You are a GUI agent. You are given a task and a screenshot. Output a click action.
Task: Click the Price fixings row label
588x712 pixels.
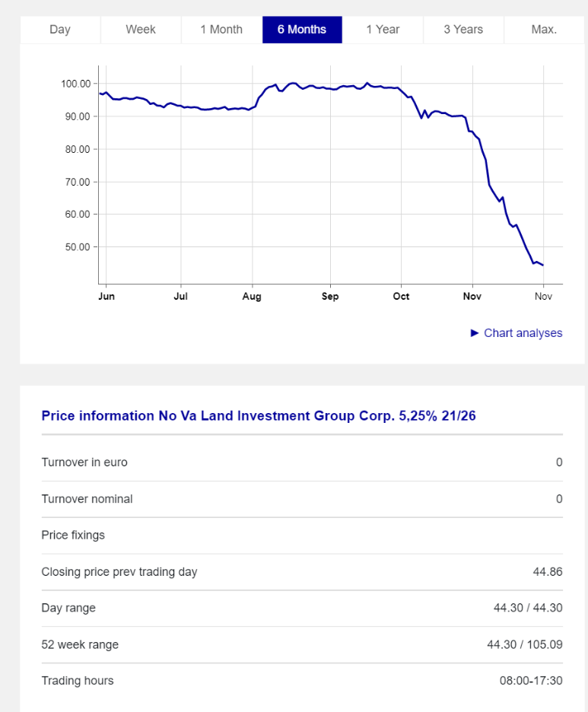pos(73,536)
